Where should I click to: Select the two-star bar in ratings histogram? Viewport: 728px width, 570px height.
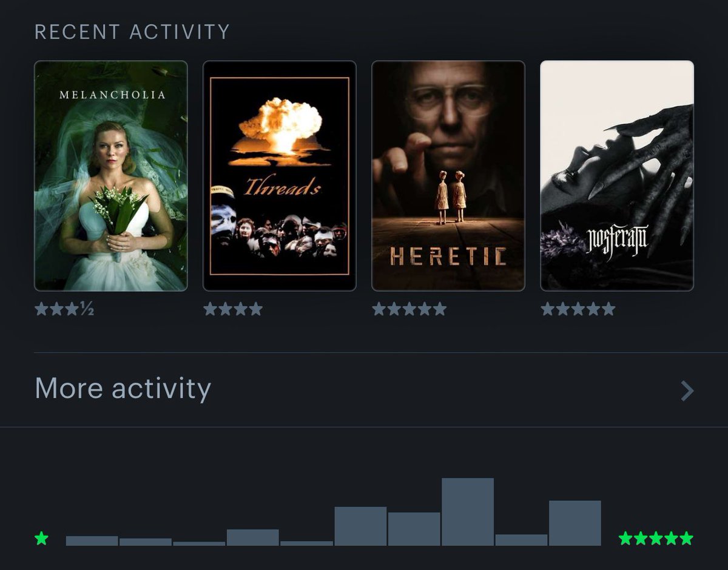[x=253, y=538]
